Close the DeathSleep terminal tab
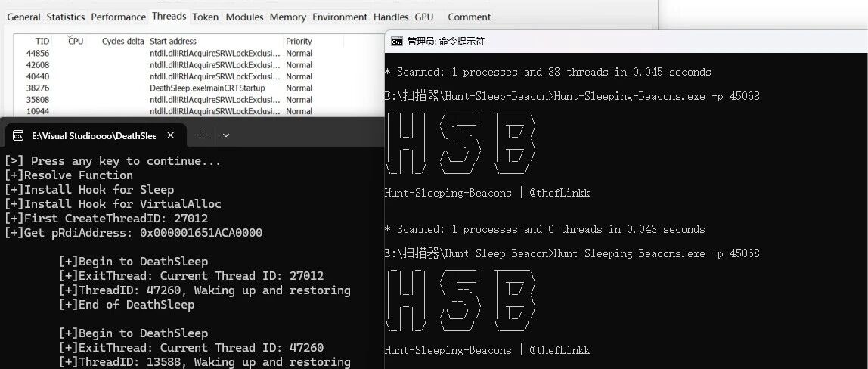 (171, 135)
